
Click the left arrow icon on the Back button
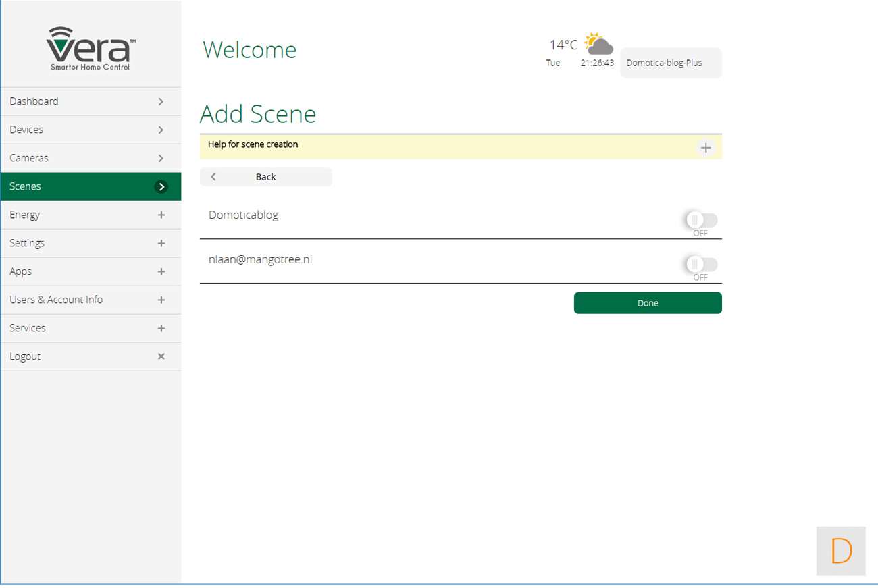[213, 177]
